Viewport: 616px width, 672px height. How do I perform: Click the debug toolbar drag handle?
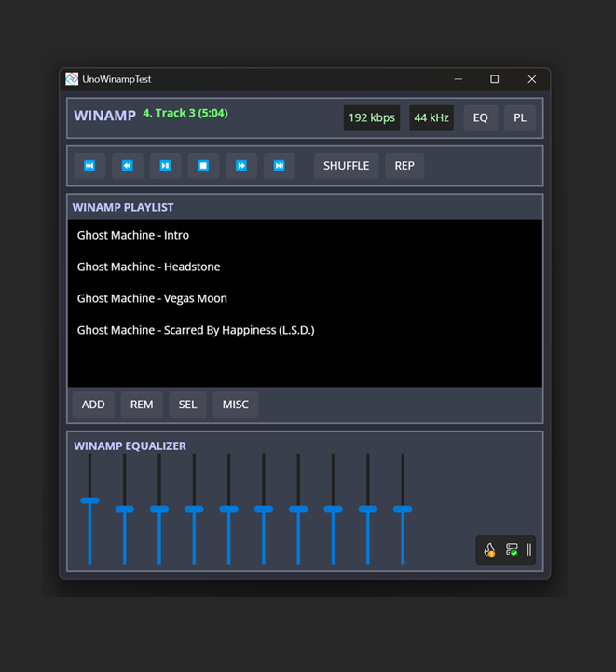[529, 550]
